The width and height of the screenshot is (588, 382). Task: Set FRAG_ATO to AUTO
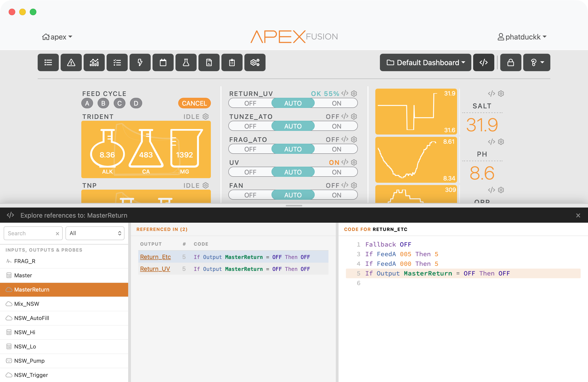click(293, 149)
